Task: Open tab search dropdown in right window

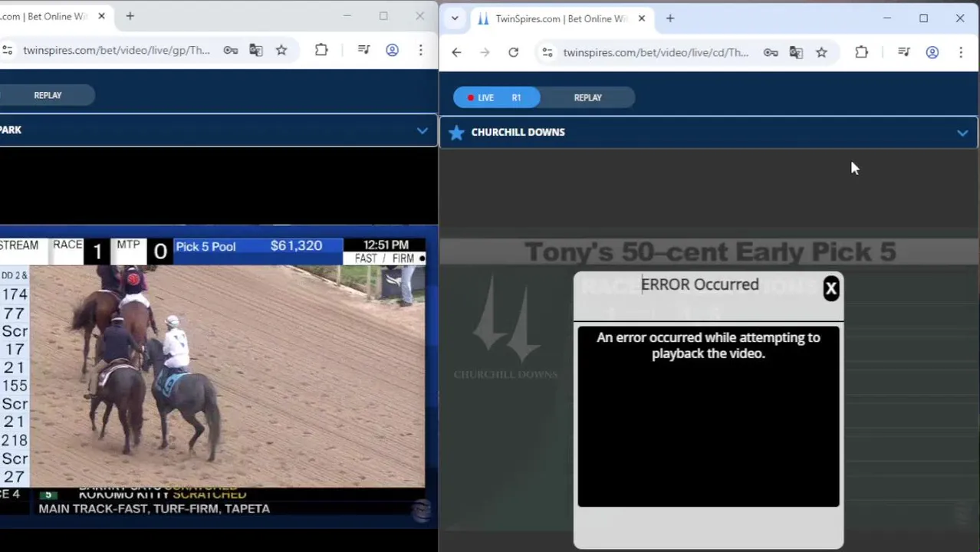Action: pyautogui.click(x=455, y=18)
